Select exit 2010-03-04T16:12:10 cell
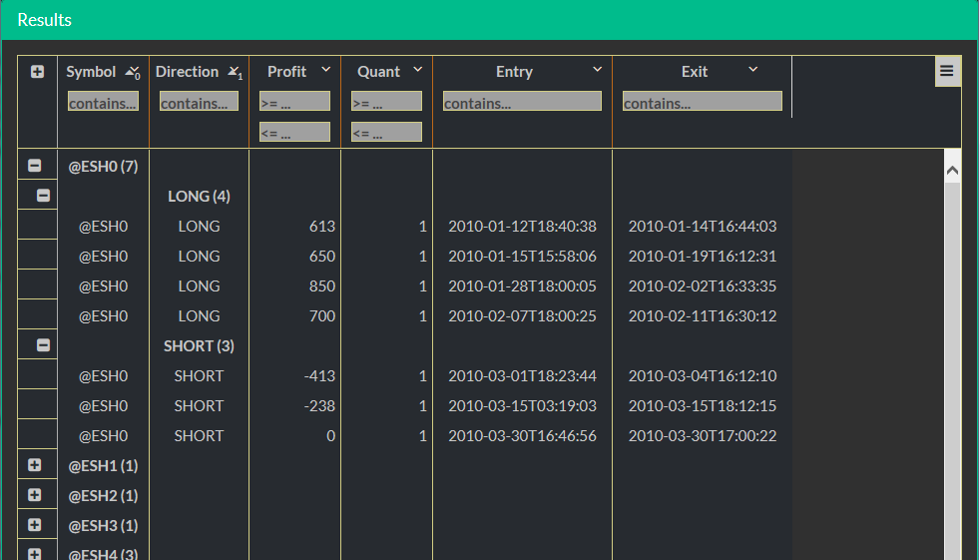Image resolution: width=980 pixels, height=560 pixels. click(703, 376)
